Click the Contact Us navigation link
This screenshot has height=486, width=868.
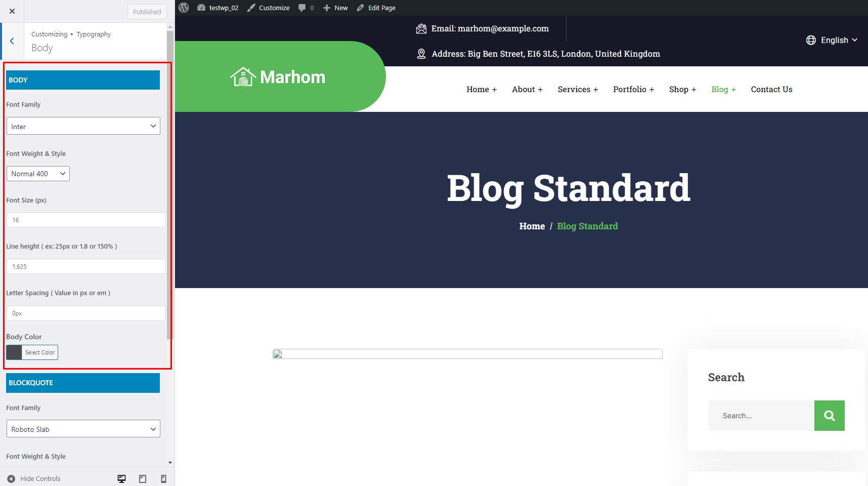pyautogui.click(x=771, y=89)
